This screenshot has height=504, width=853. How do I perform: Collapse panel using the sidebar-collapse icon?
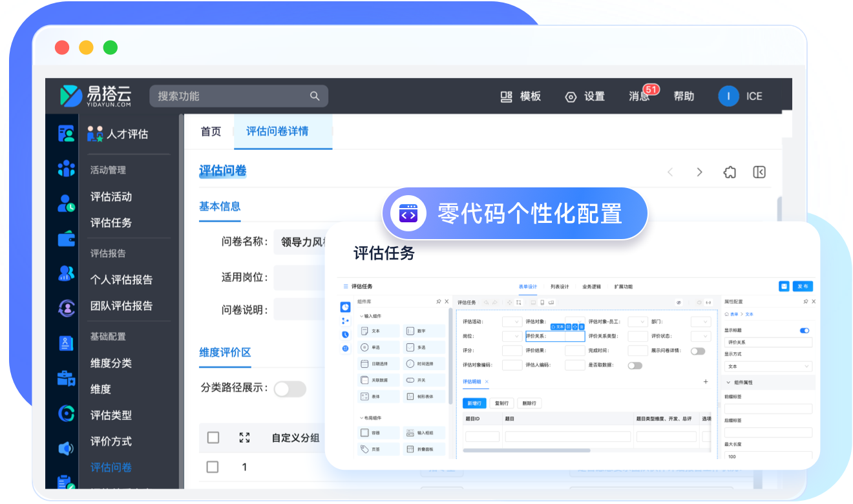coord(759,172)
